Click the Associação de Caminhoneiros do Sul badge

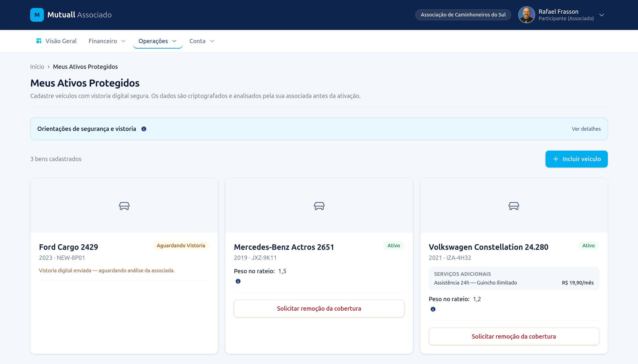point(463,15)
